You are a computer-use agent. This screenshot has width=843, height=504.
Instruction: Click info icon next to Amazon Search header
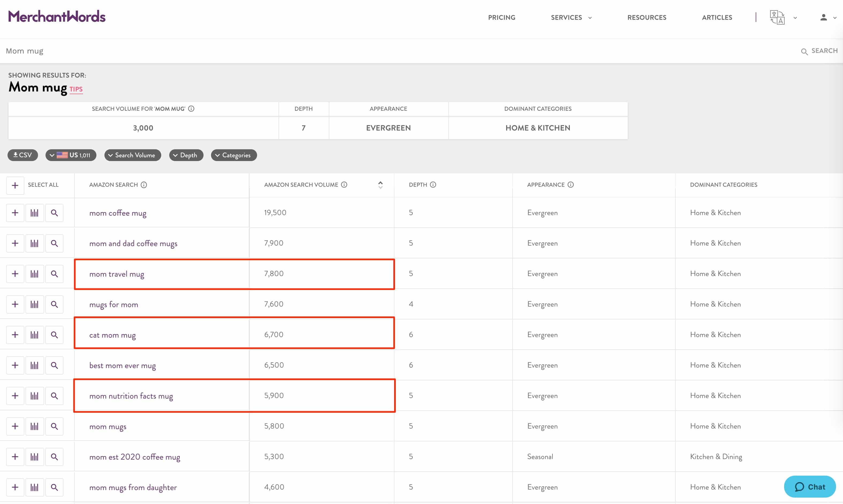click(144, 185)
